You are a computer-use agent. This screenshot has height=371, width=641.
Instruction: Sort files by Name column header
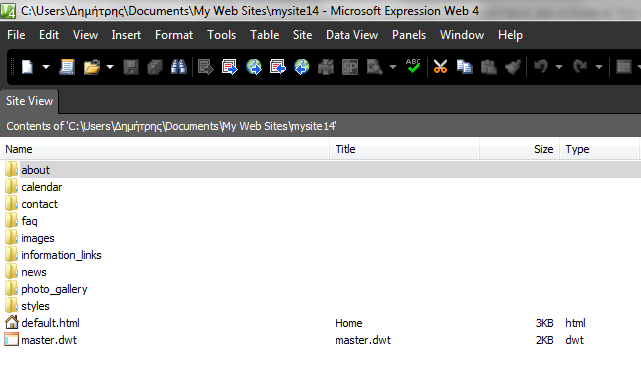pyautogui.click(x=165, y=149)
